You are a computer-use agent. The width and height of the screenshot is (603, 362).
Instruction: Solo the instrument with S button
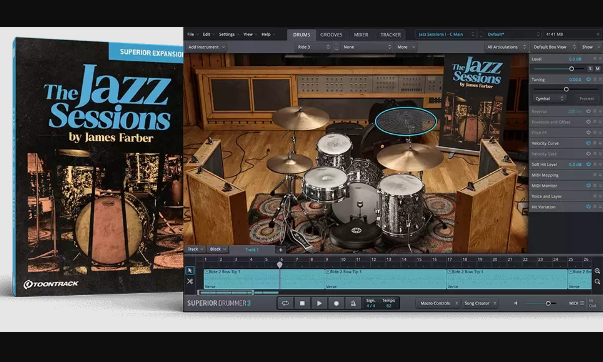pos(590,68)
